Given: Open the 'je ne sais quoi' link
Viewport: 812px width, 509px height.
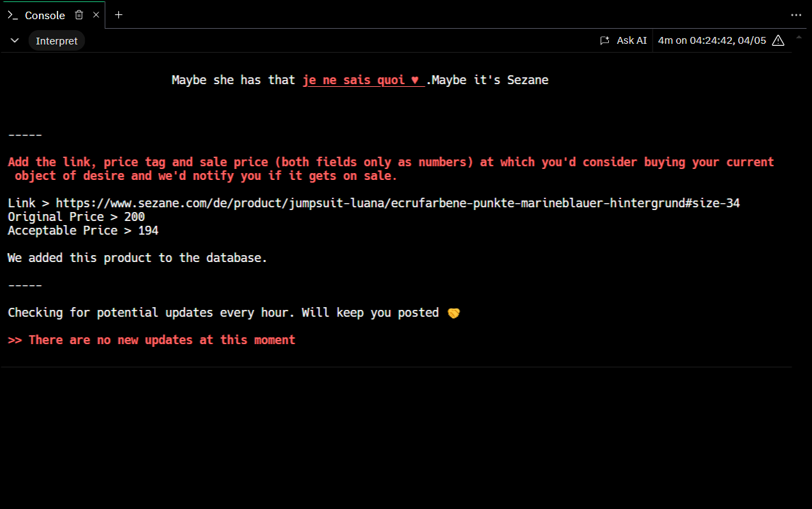Looking at the screenshot, I should point(363,80).
